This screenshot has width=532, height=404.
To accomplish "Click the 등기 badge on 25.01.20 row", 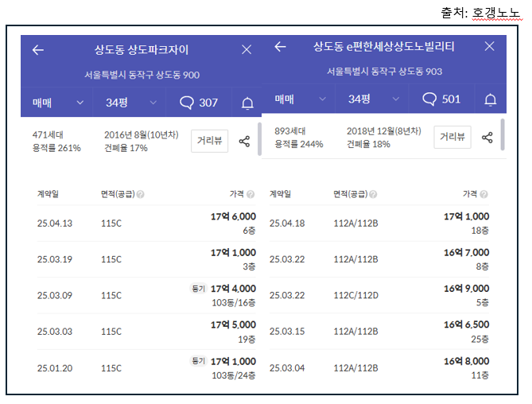I will click(199, 361).
